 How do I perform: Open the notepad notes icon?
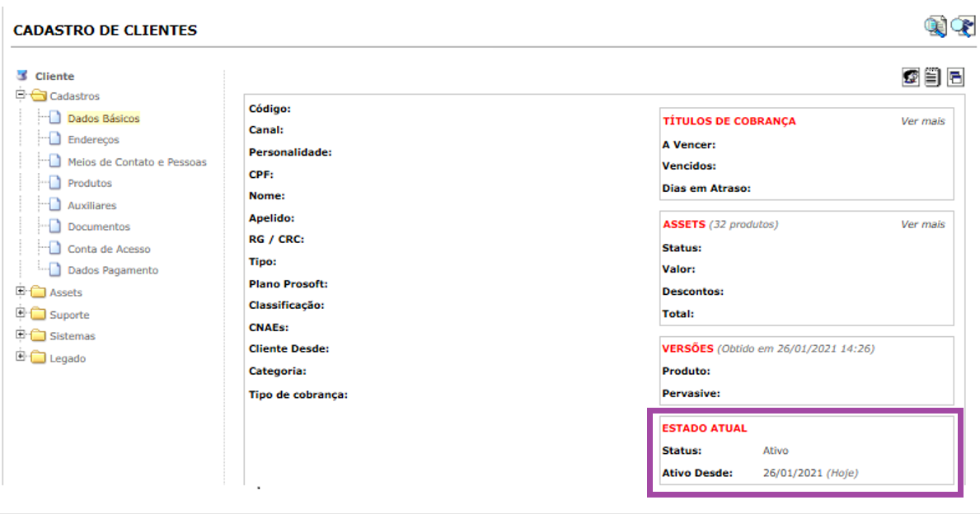point(932,77)
